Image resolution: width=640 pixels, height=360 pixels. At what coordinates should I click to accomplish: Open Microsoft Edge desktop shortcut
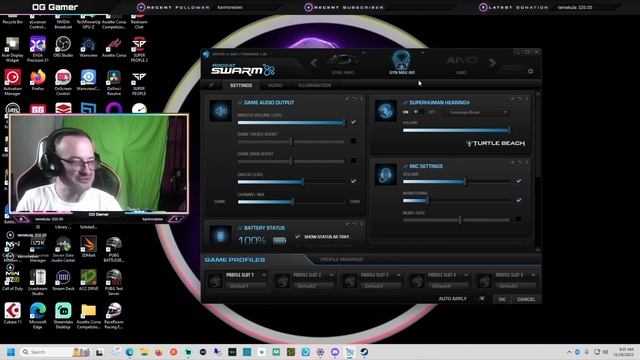(x=38, y=315)
